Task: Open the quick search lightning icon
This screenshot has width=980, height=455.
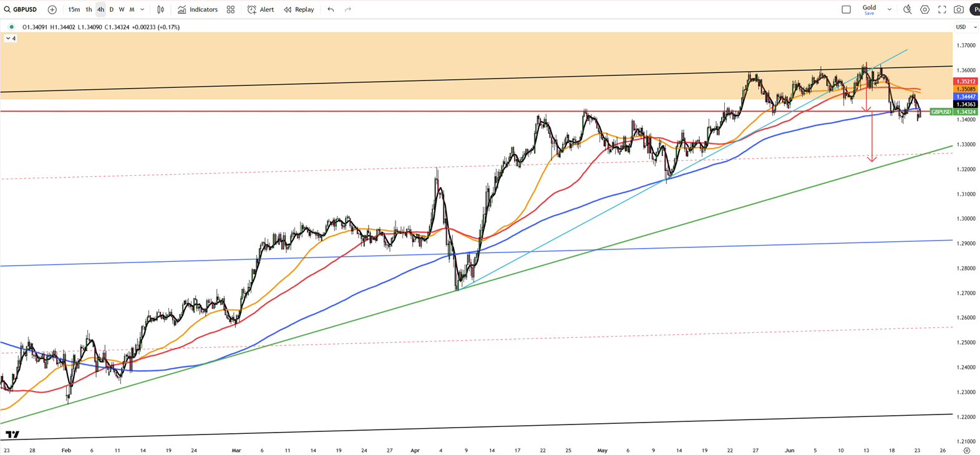Action: coord(907,9)
